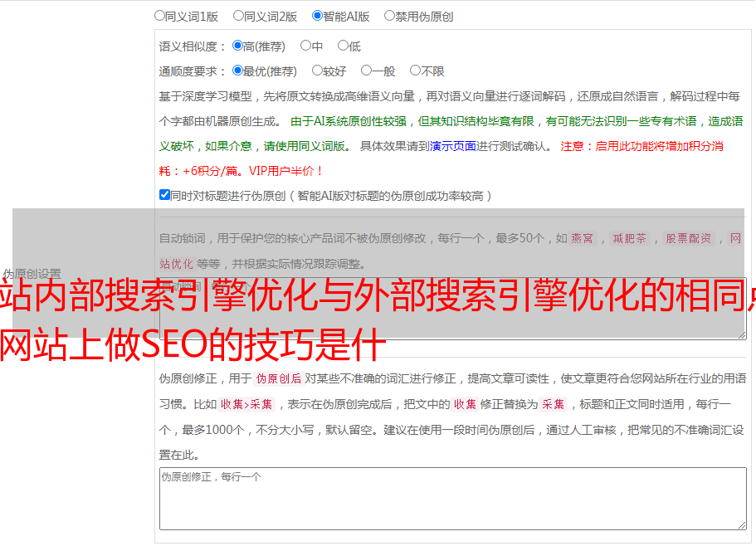Set 通顺度要求 to 最优(推荐)

tap(237, 71)
